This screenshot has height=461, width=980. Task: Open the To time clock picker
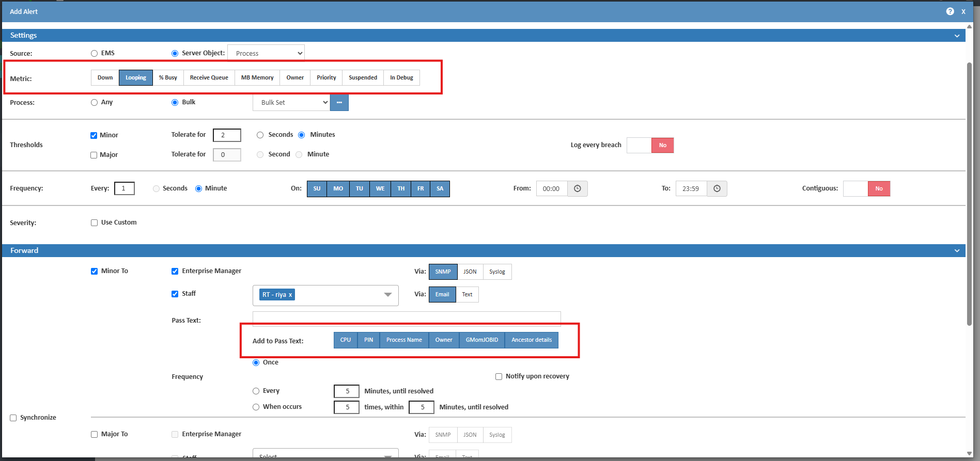click(x=717, y=188)
